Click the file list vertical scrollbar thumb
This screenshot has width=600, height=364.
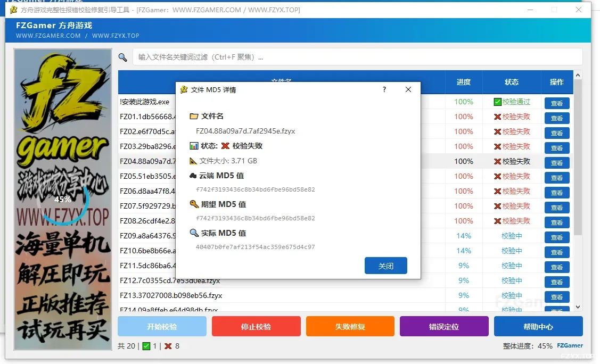click(578, 158)
